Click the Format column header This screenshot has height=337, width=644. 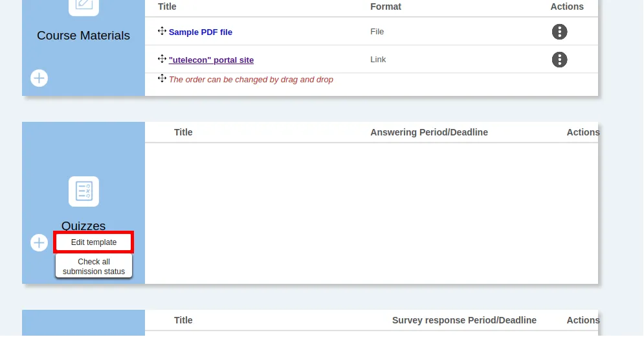(385, 6)
